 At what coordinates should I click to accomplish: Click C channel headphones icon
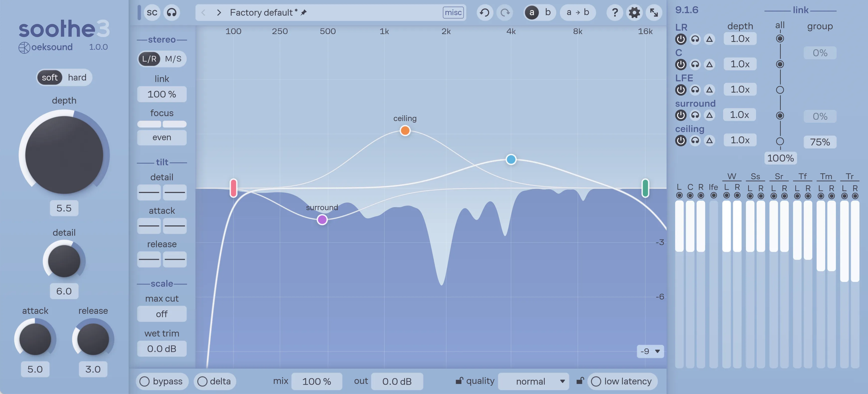(x=695, y=64)
